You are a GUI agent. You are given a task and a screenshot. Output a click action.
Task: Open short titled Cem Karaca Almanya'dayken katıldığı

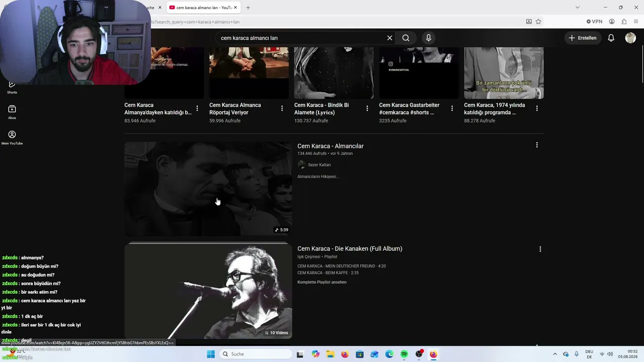158,109
